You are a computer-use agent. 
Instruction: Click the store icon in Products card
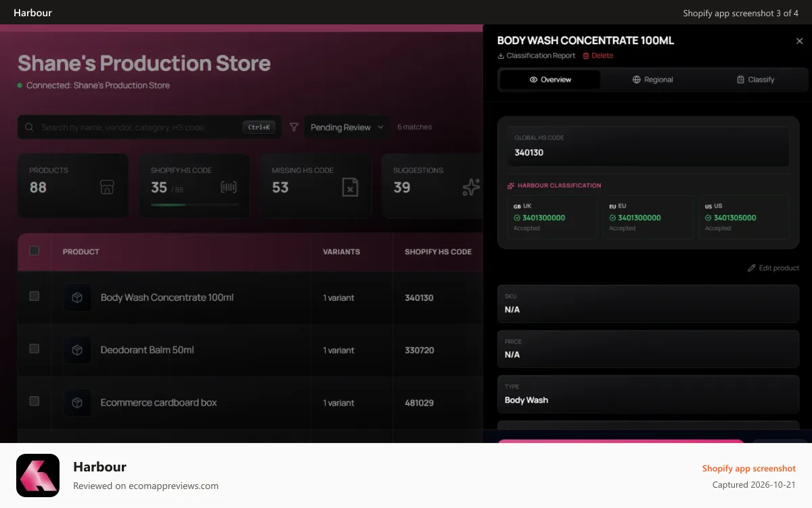click(107, 188)
